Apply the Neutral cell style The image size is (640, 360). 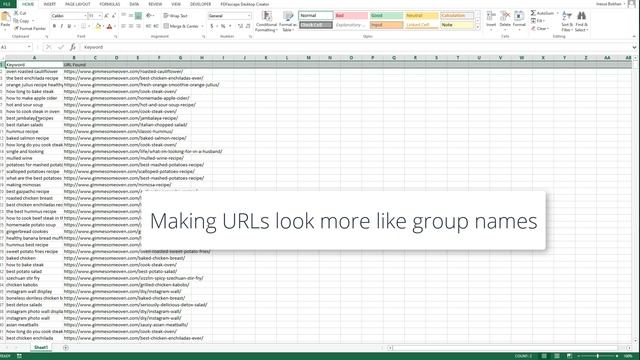(422, 16)
